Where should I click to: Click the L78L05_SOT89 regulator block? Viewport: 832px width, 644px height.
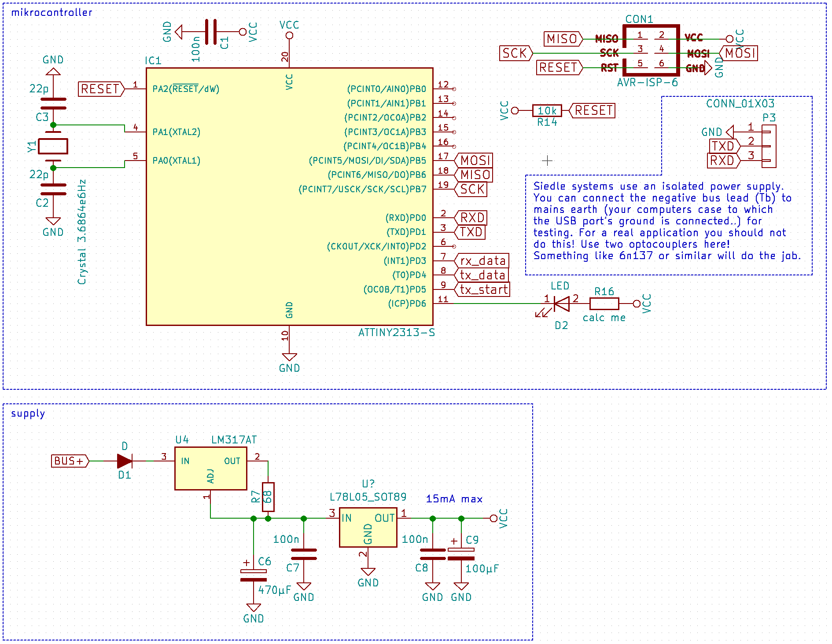[368, 527]
